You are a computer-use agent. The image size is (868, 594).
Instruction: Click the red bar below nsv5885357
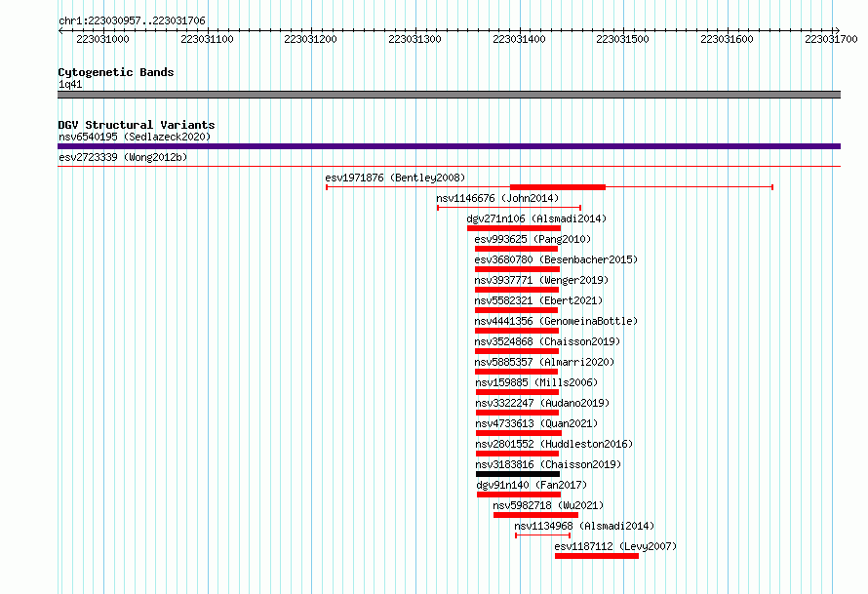pyautogui.click(x=516, y=372)
